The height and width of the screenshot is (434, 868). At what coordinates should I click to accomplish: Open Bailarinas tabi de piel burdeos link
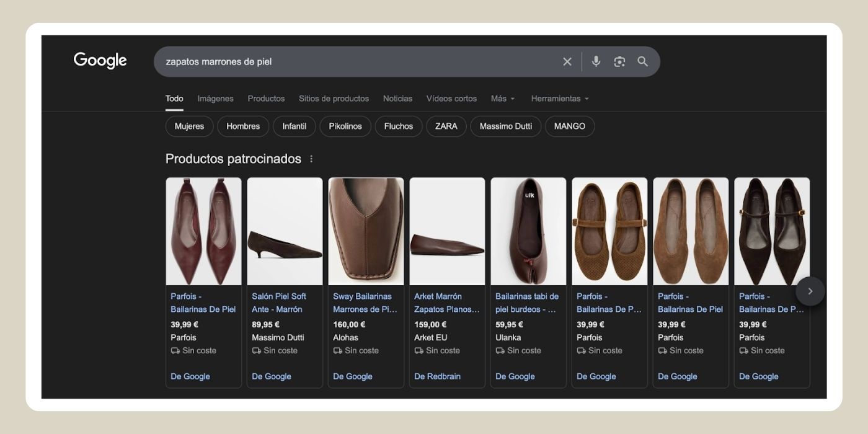tap(527, 303)
